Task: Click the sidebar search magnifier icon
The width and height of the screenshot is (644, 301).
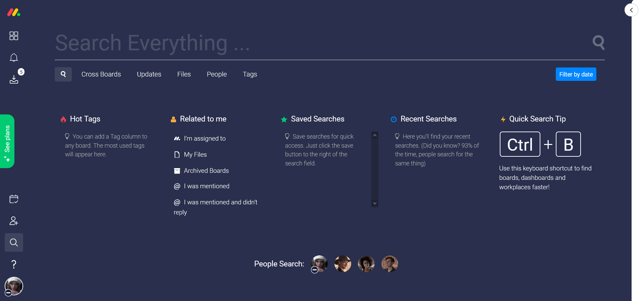Action: point(14,242)
